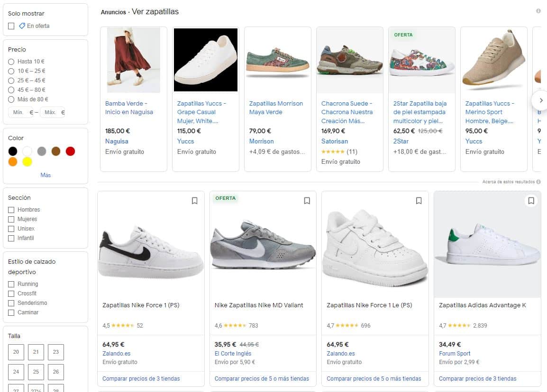547x392 pixels.
Task: Open the Zapatillas Morrison Maya Verde product image
Action: 277,60
